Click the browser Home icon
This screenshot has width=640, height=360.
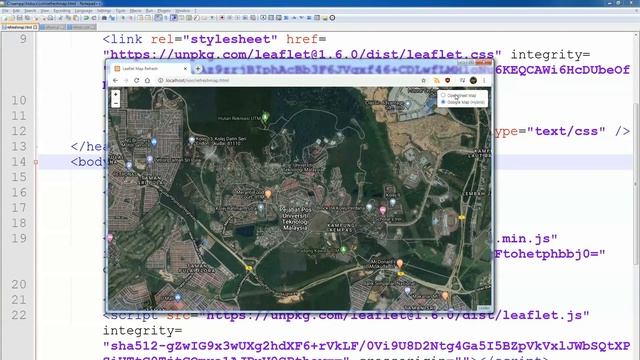[x=147, y=80]
